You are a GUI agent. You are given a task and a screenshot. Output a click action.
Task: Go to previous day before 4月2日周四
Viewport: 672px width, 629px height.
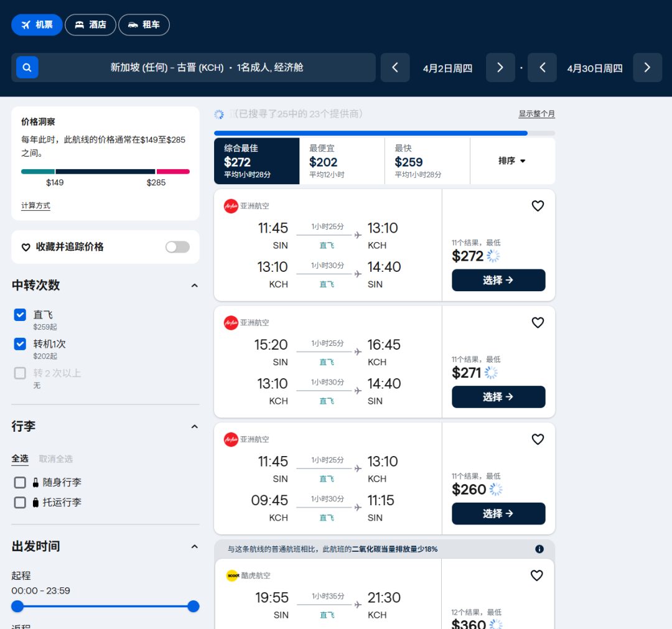click(x=395, y=68)
